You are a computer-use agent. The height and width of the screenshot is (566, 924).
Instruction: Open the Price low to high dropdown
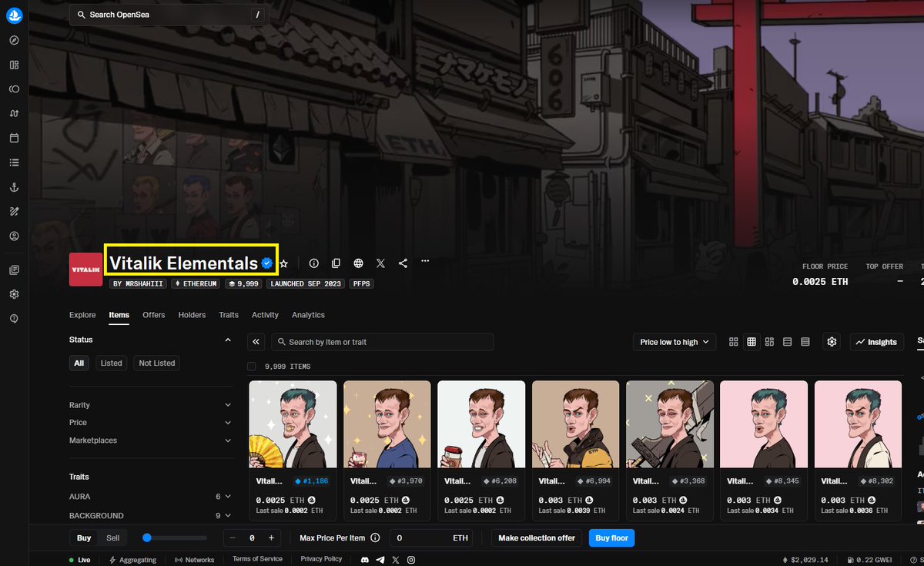(675, 342)
